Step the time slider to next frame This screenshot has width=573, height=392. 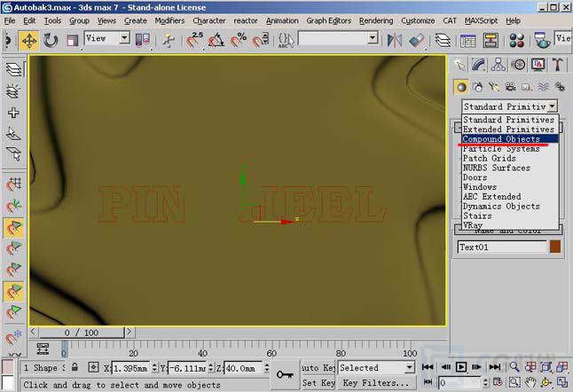point(477,367)
